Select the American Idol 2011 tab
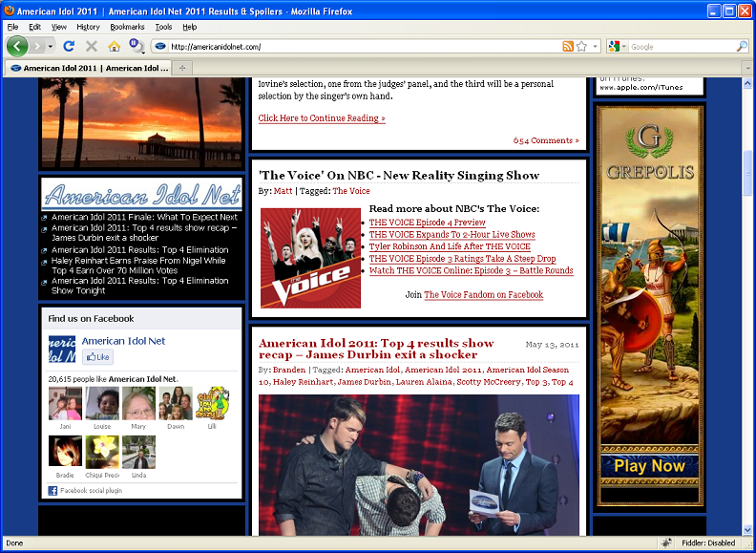The height and width of the screenshot is (553, 756). [88, 68]
